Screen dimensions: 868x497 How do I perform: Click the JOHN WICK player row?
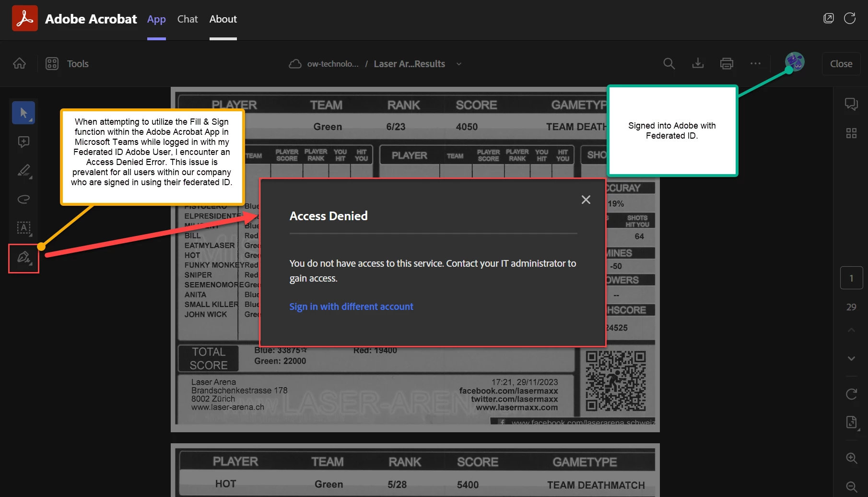point(206,314)
